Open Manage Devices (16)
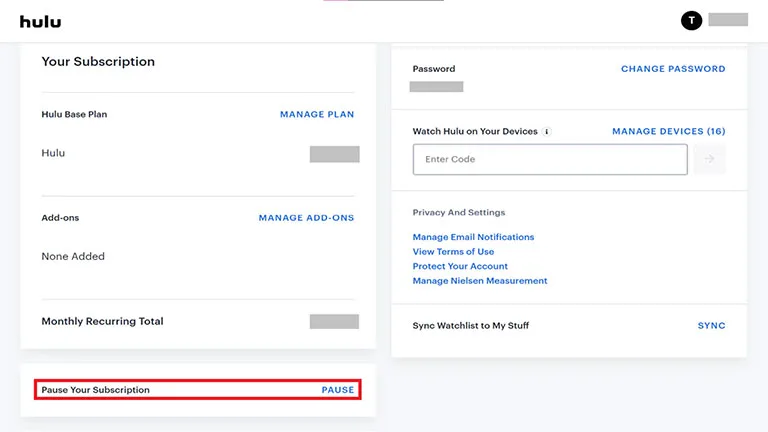Viewport: 768px width, 432px height. click(x=669, y=131)
